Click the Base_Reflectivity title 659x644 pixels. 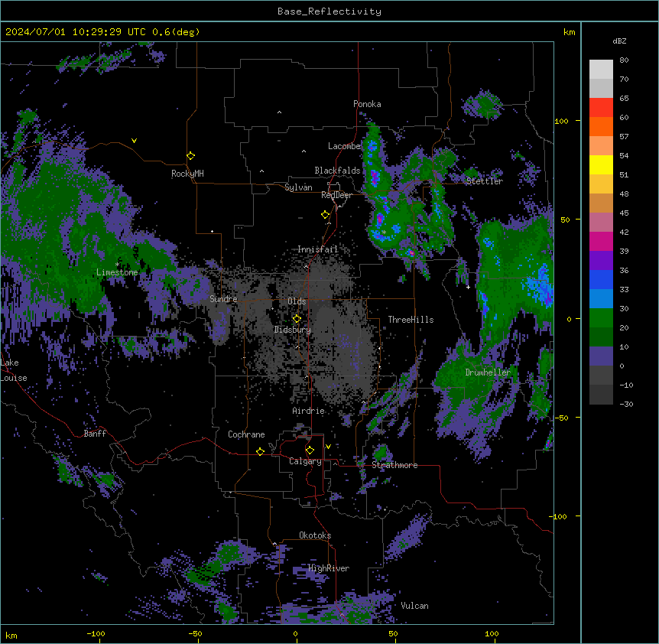click(329, 11)
